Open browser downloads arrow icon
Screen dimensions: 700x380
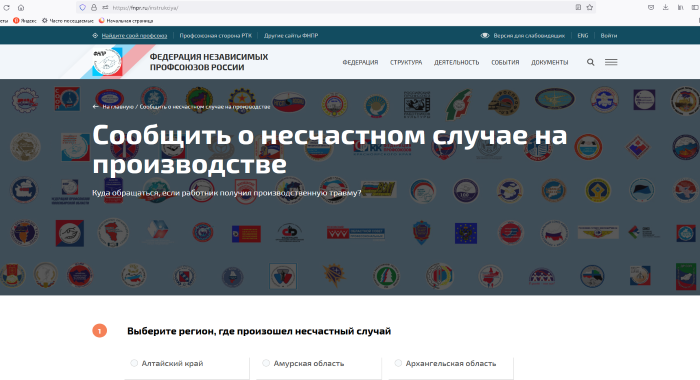[x=665, y=7]
